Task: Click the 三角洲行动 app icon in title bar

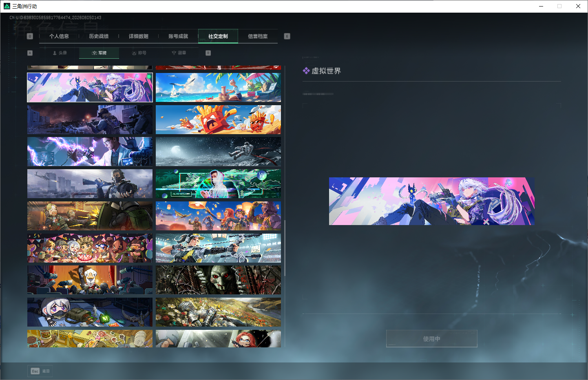Action: click(x=7, y=6)
